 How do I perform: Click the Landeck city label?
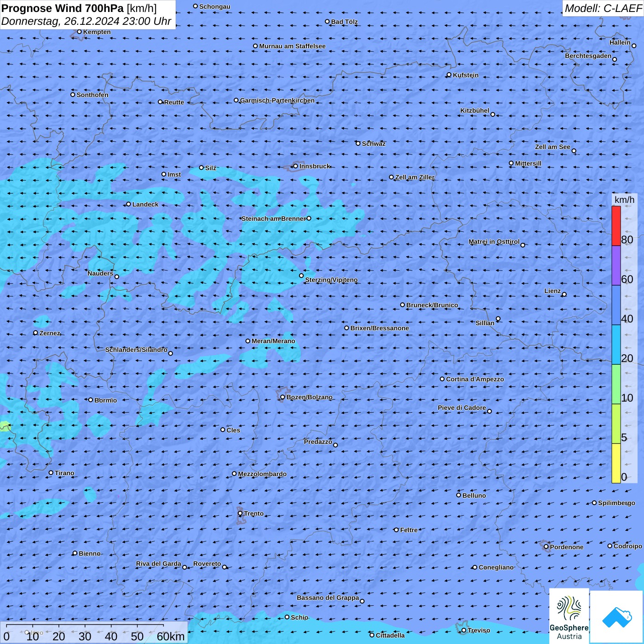145,204
